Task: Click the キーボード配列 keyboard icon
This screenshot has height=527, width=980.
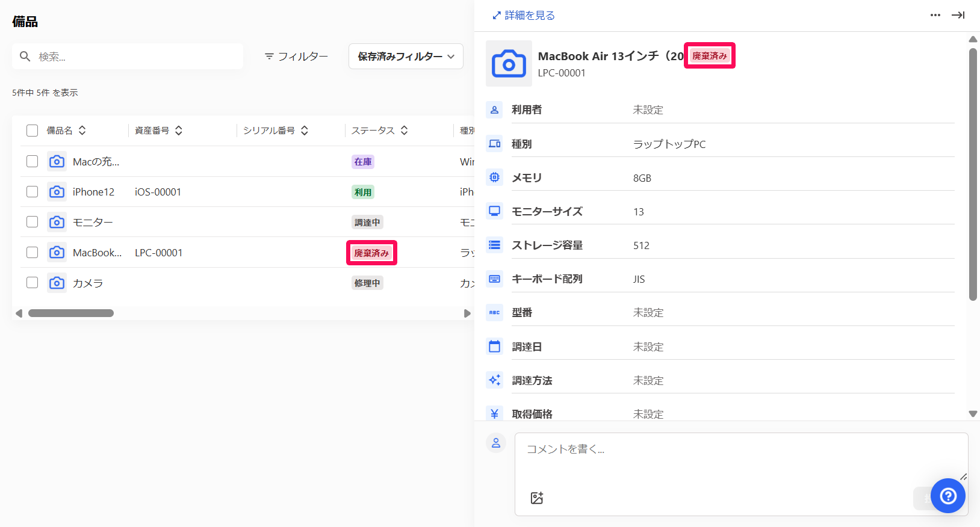Action: [494, 279]
